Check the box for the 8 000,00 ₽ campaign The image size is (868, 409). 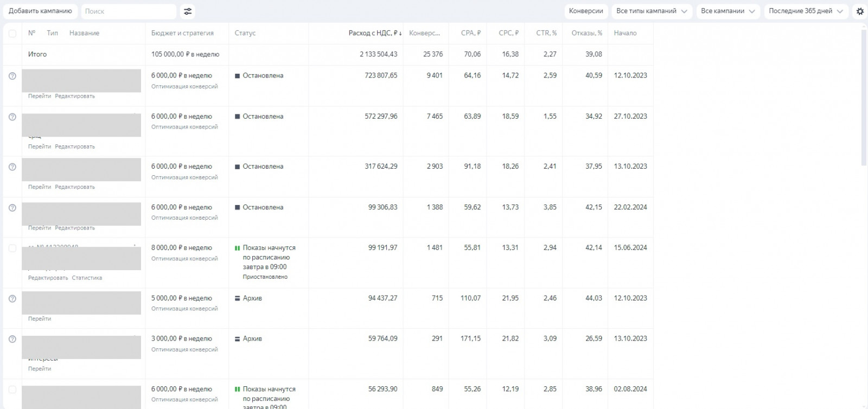click(12, 248)
